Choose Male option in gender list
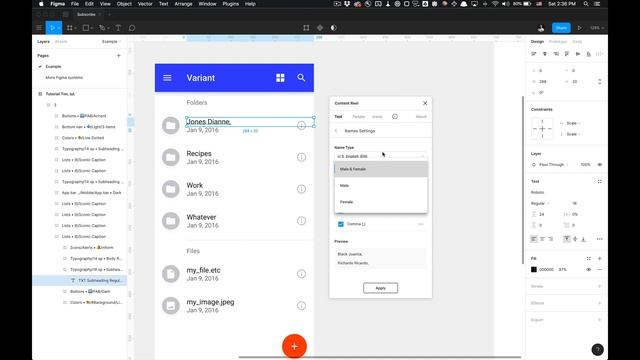Viewport: 640px width, 360px height. pyautogui.click(x=381, y=185)
